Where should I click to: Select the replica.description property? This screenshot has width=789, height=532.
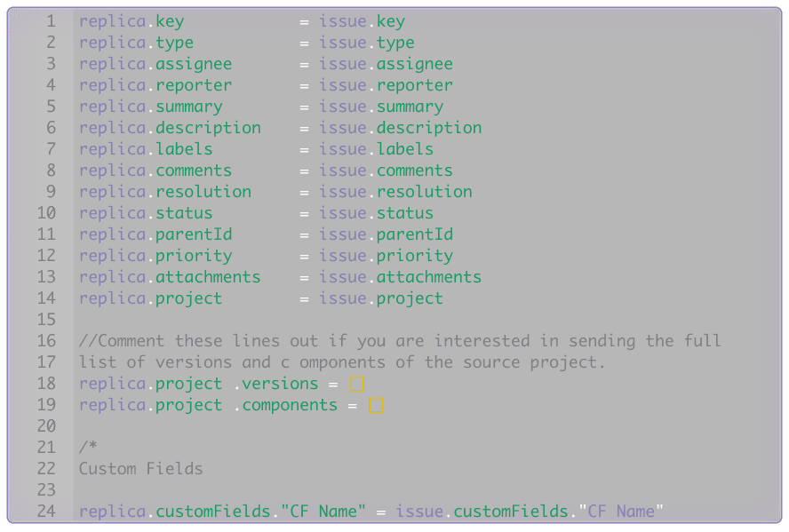[170, 128]
